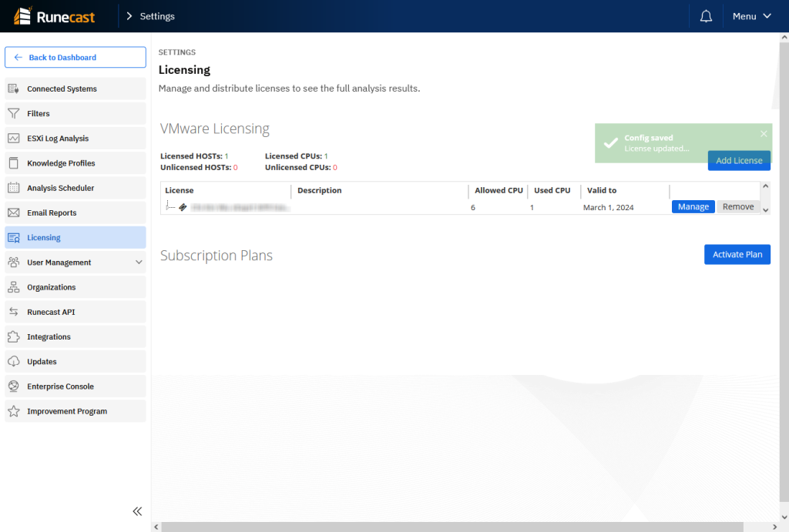Select the Licensing menu item

click(76, 237)
